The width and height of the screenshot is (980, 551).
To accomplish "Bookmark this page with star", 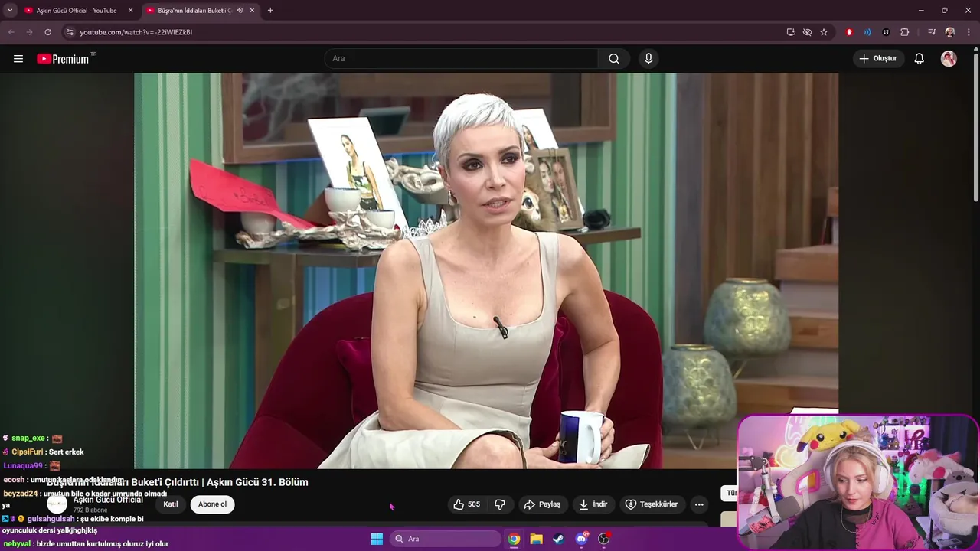I will pos(824,32).
